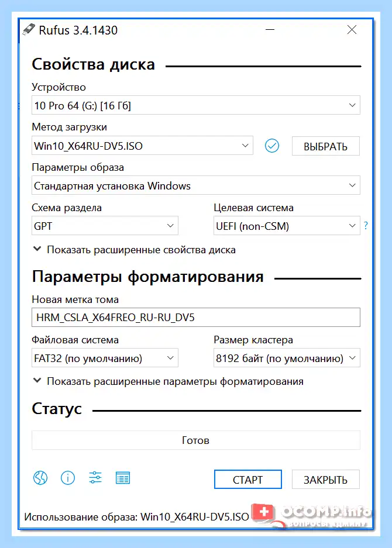The image size is (392, 548).
Task: Click the volume label field HRM_CSLA_X64FREO_RU-RU_DV5
Action: [196, 318]
